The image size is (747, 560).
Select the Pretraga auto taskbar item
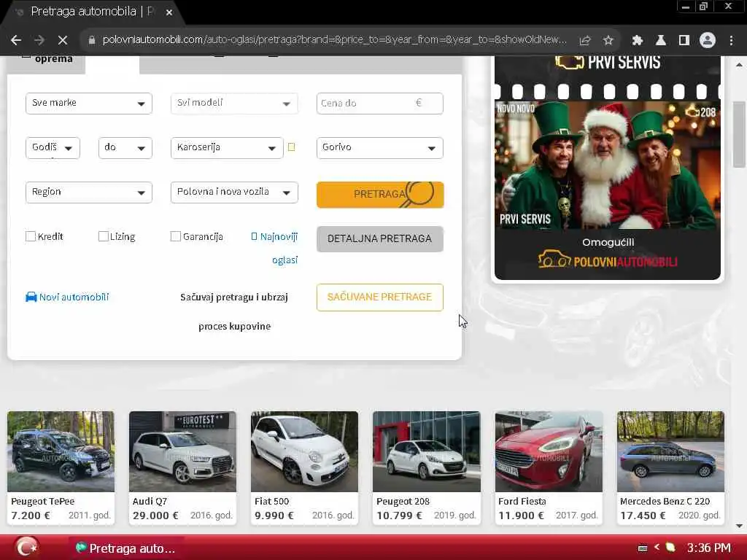(x=125, y=548)
